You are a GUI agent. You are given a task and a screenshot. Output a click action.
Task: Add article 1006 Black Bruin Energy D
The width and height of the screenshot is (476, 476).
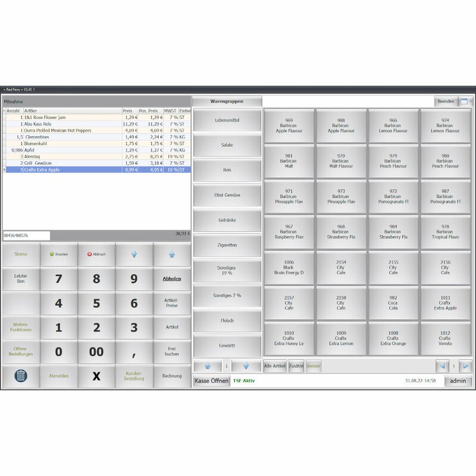[289, 267]
